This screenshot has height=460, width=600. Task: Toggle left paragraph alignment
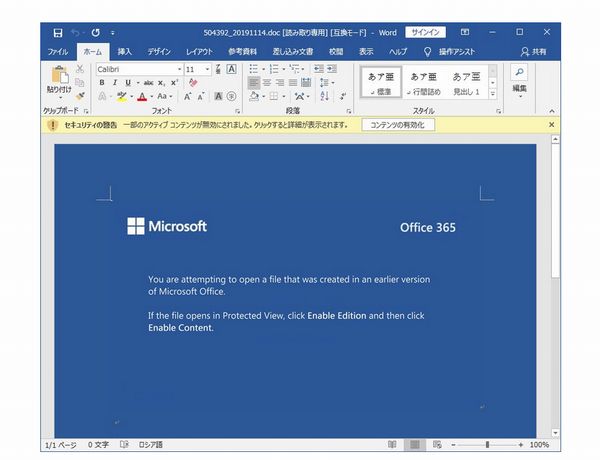coord(253,83)
